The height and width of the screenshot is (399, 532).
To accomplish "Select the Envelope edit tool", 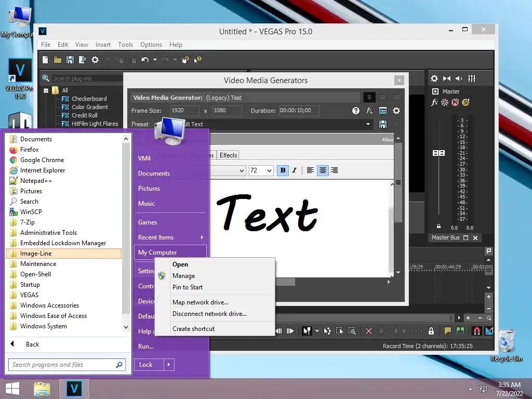I will click(x=327, y=331).
